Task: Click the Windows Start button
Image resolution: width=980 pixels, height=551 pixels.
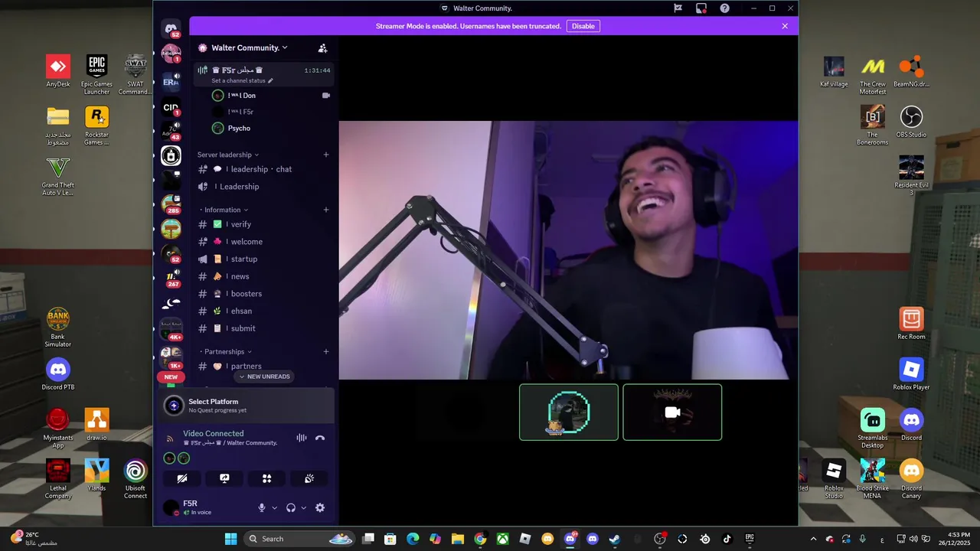Action: coord(230,539)
